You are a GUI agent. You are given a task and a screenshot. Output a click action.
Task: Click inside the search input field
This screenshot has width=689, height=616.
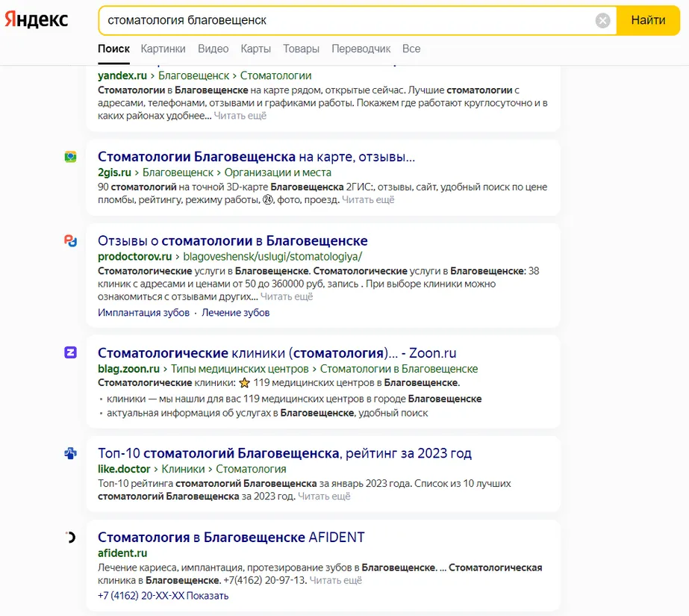click(343, 21)
